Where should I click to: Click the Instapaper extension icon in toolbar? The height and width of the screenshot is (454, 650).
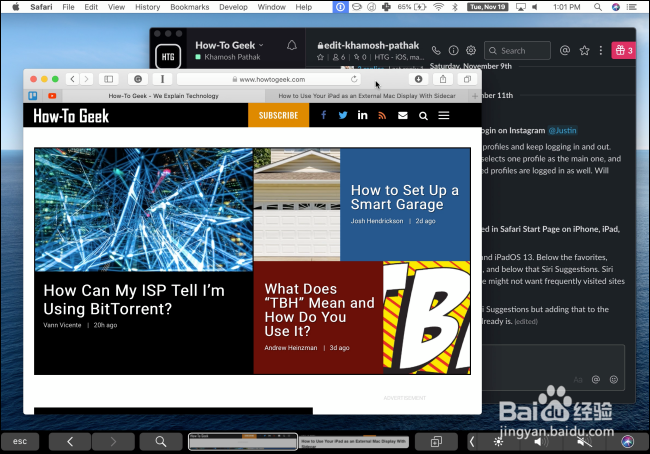pyautogui.click(x=162, y=79)
